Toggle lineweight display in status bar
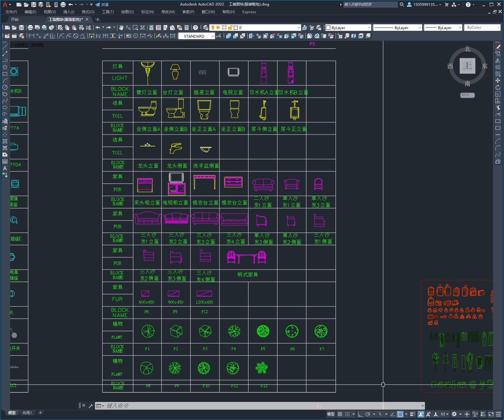Image resolution: width=504 pixels, height=420 pixels. (413, 414)
